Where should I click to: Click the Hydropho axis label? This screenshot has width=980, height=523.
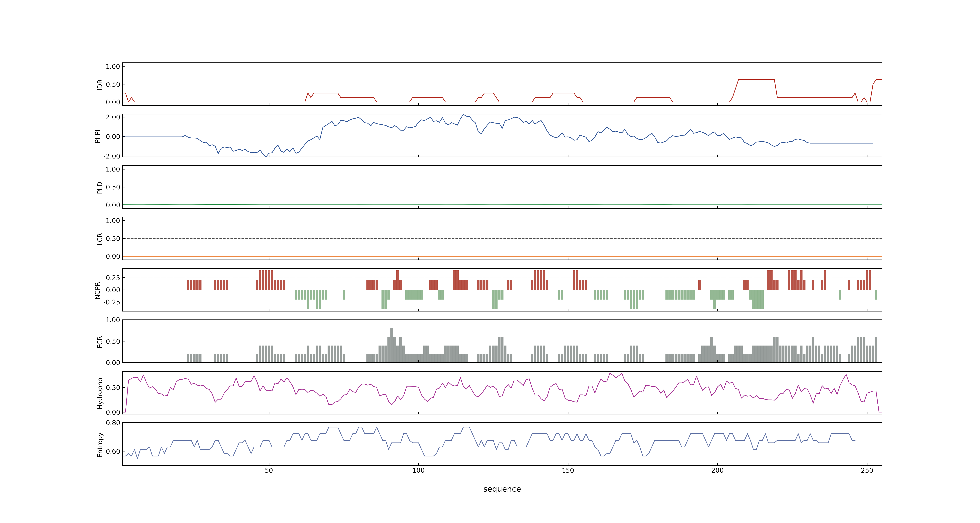pyautogui.click(x=100, y=393)
